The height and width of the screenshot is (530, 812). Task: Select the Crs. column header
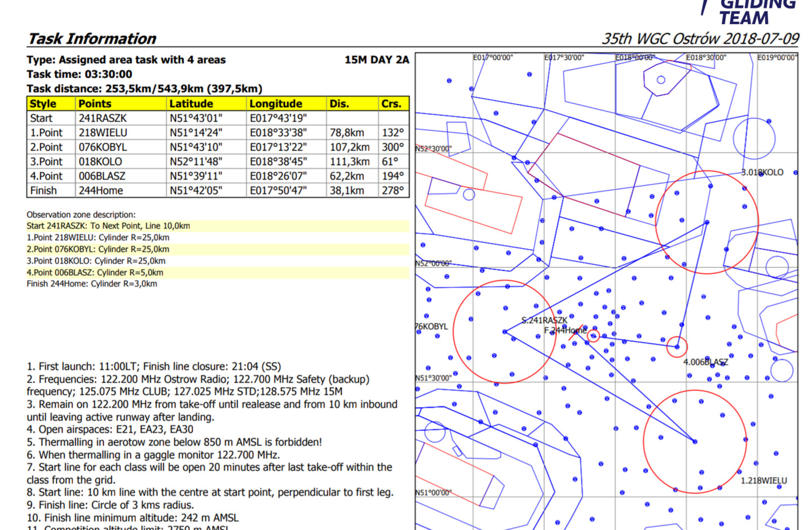[x=392, y=104]
